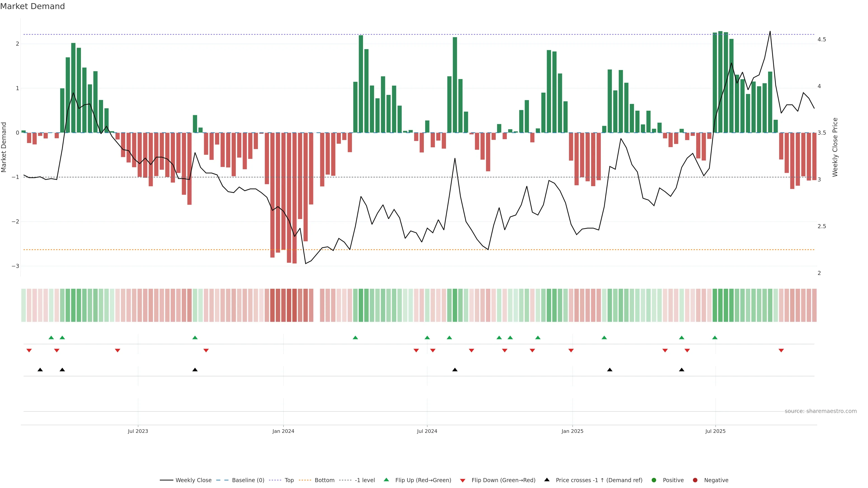Click the Jul 2025 x-axis label

pyautogui.click(x=715, y=431)
